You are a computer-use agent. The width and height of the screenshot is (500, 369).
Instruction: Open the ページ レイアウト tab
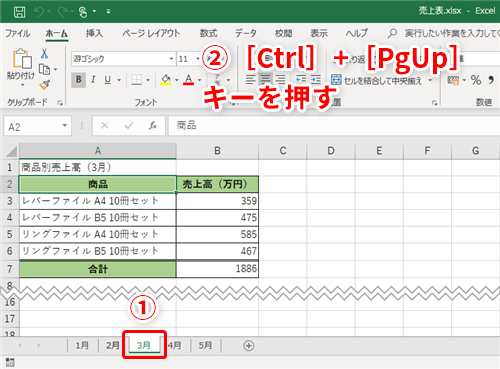tap(151, 33)
